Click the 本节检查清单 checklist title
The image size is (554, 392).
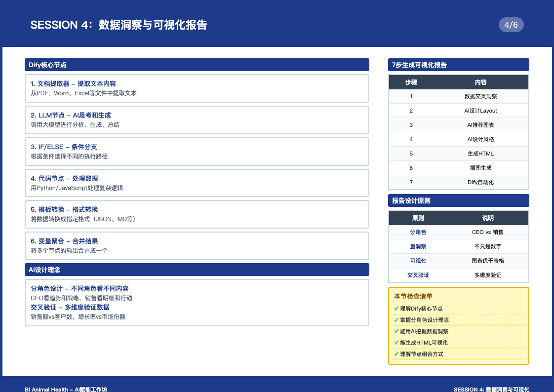(x=413, y=297)
